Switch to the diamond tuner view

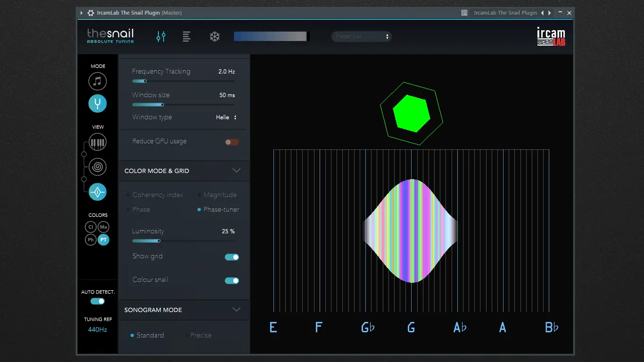tap(98, 192)
